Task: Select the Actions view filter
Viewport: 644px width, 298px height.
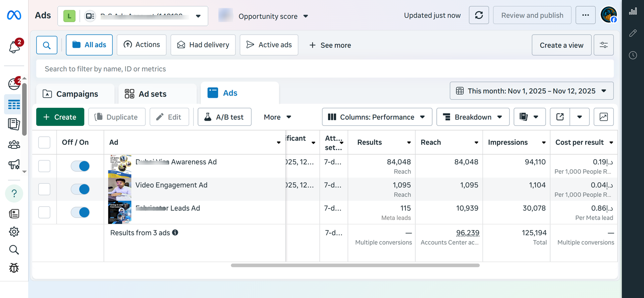Action: tap(142, 45)
